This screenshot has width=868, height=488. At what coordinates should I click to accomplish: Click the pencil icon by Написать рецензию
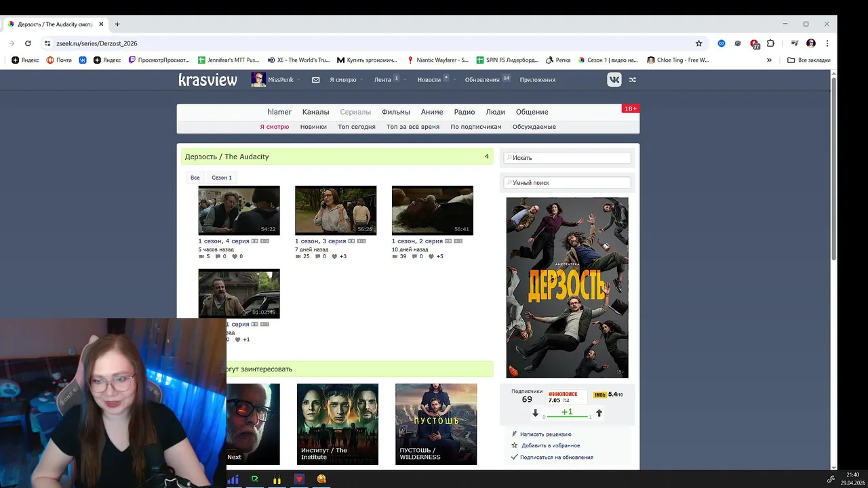click(514, 434)
